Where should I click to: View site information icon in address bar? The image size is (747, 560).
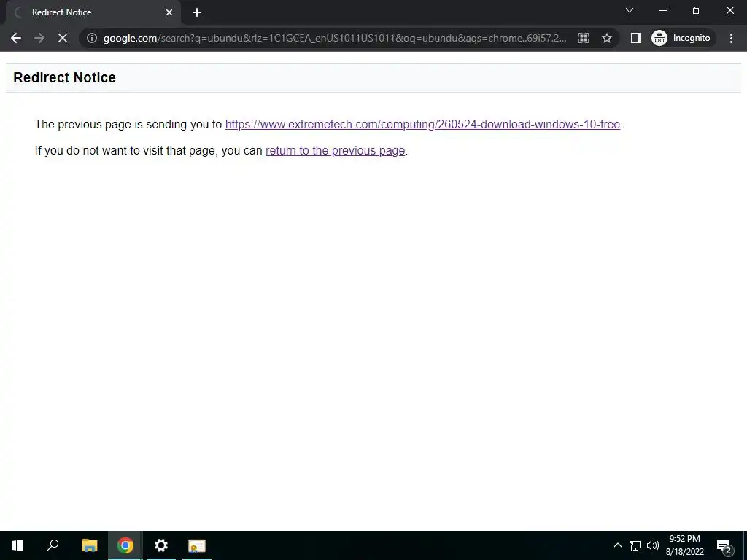[92, 38]
